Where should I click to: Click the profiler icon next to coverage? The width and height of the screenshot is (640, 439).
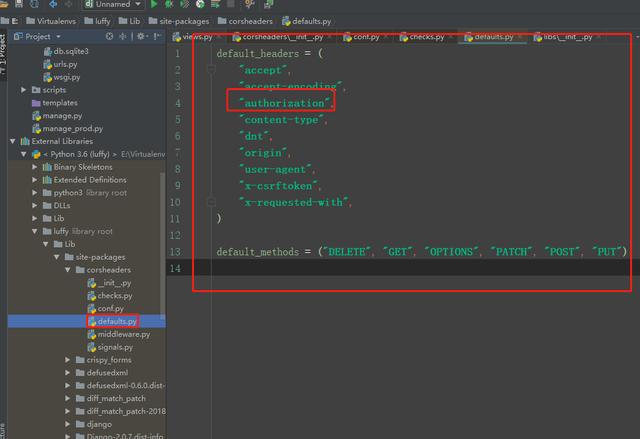coord(200,4)
